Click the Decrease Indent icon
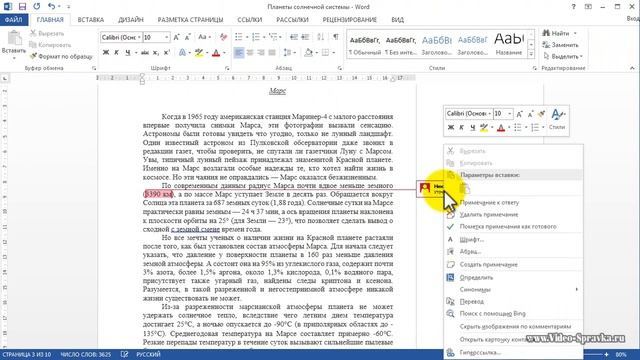The image size is (640, 360). [x=293, y=37]
